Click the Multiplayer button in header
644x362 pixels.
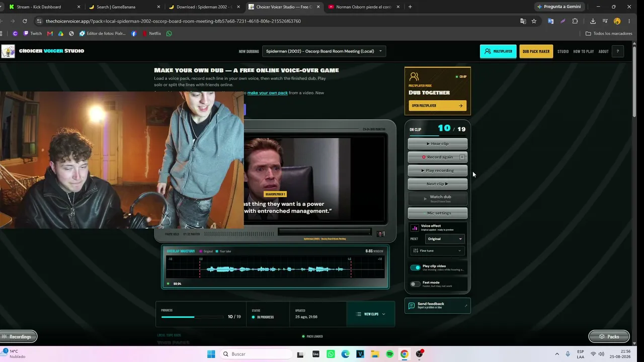[498, 51]
